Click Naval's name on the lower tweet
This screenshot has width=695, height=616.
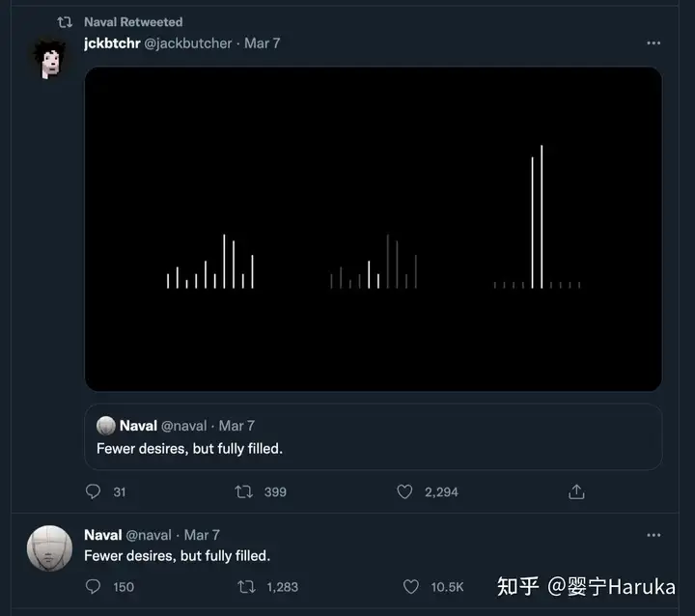pos(103,535)
